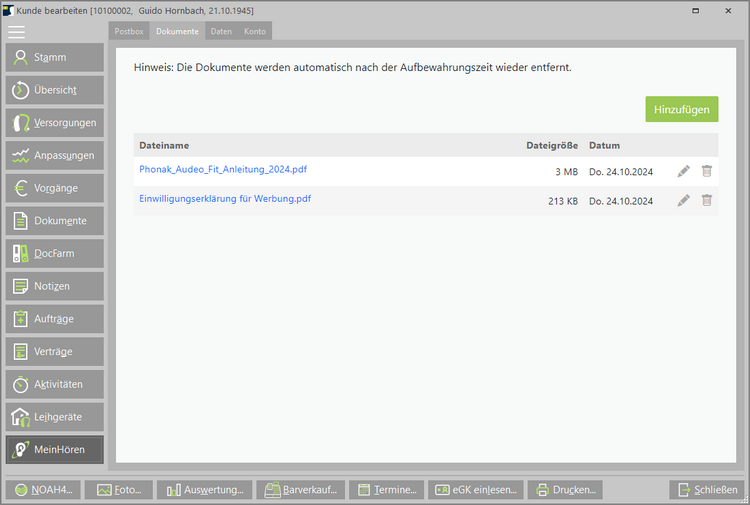The height and width of the screenshot is (505, 750).
Task: Launch NOAH4 from bottom toolbar
Action: coord(44,490)
